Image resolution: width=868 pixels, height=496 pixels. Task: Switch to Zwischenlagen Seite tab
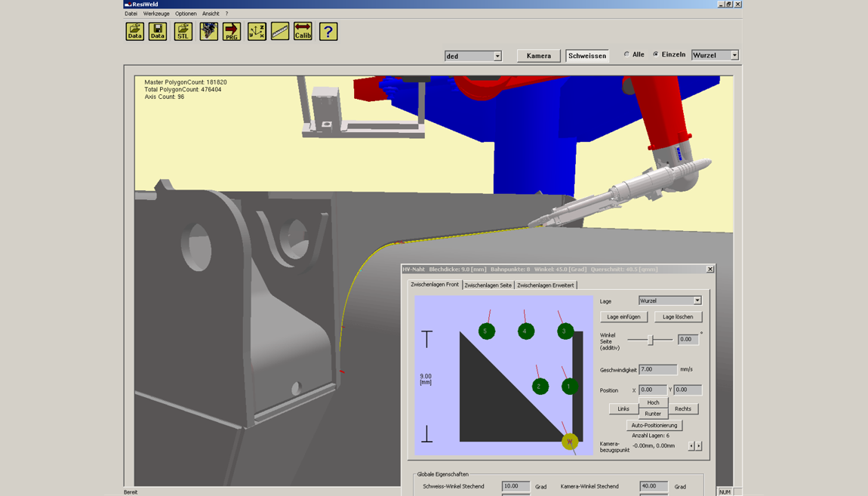click(488, 285)
